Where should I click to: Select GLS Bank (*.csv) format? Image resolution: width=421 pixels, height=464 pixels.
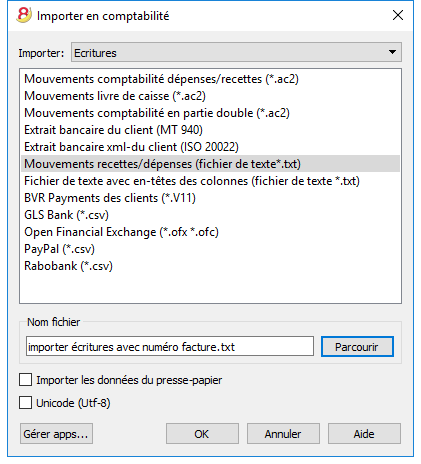[66, 215]
